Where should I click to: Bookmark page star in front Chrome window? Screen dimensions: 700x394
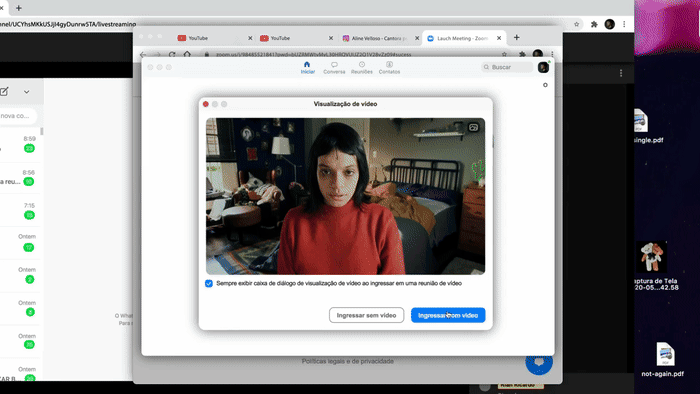504,54
